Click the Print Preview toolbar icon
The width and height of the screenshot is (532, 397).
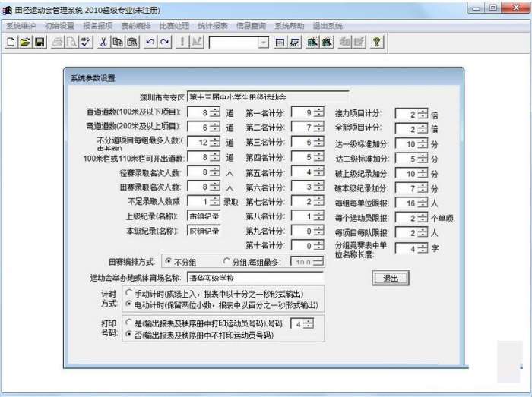[71, 42]
